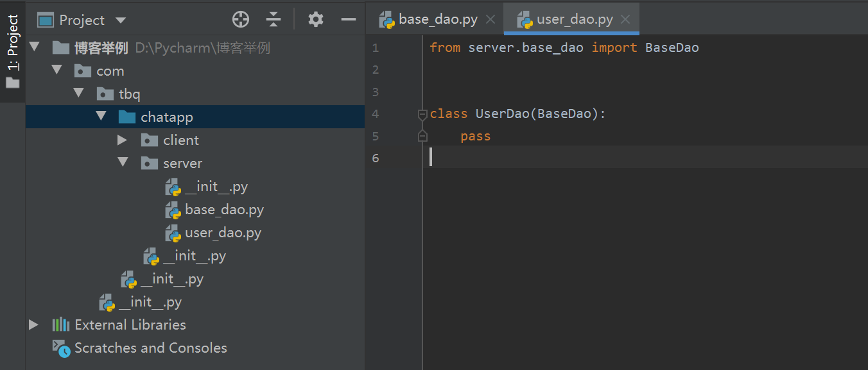Expand the client folder
The image size is (868, 370).
[123, 139]
